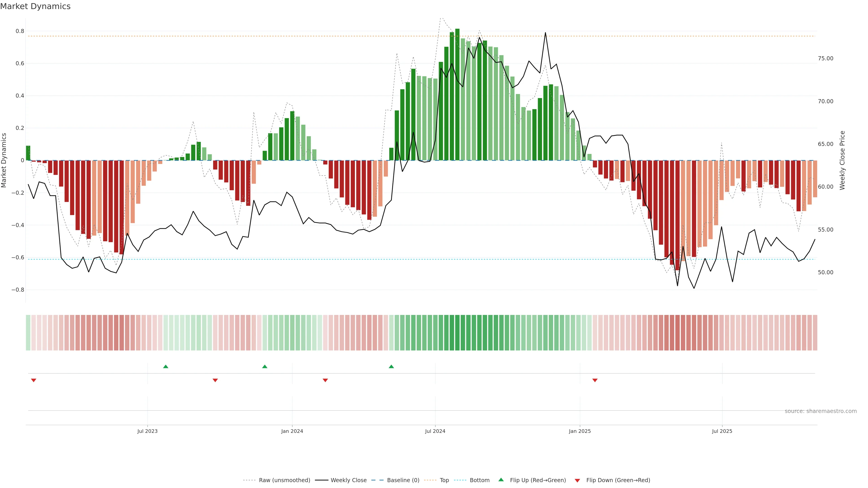Toggle Raw (unsmoothed) series in legend
Screen dimensions: 868x488
coord(284,480)
